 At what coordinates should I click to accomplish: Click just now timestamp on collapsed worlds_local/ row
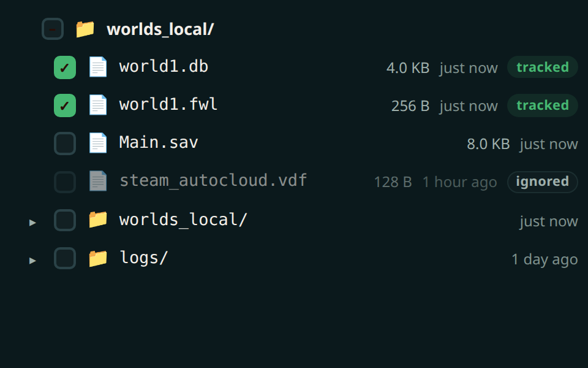pyautogui.click(x=549, y=221)
